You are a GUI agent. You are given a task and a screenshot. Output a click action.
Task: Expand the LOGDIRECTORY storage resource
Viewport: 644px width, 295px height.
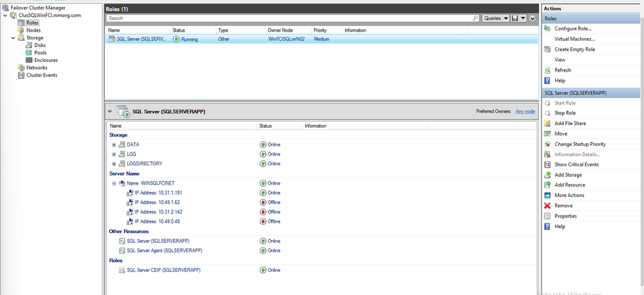[x=114, y=164]
